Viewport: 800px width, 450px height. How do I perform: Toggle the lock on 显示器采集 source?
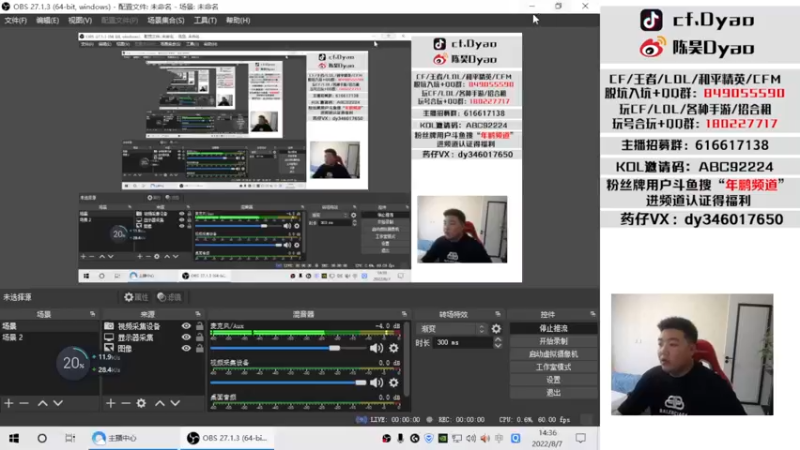199,337
